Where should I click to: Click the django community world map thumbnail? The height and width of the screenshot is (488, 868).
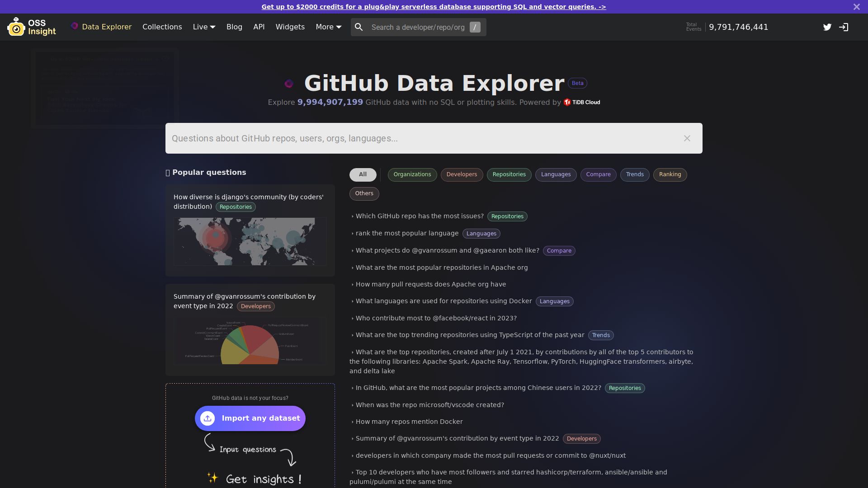pyautogui.click(x=250, y=241)
